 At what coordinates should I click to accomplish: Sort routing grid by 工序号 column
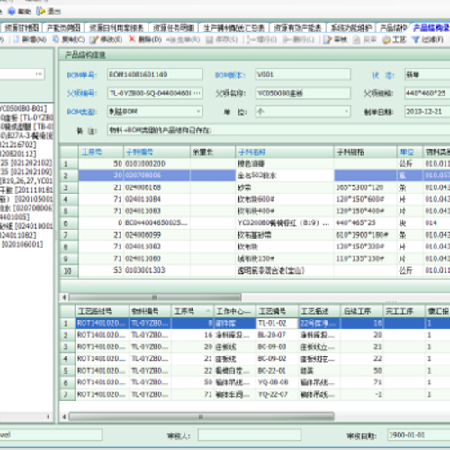click(x=192, y=311)
